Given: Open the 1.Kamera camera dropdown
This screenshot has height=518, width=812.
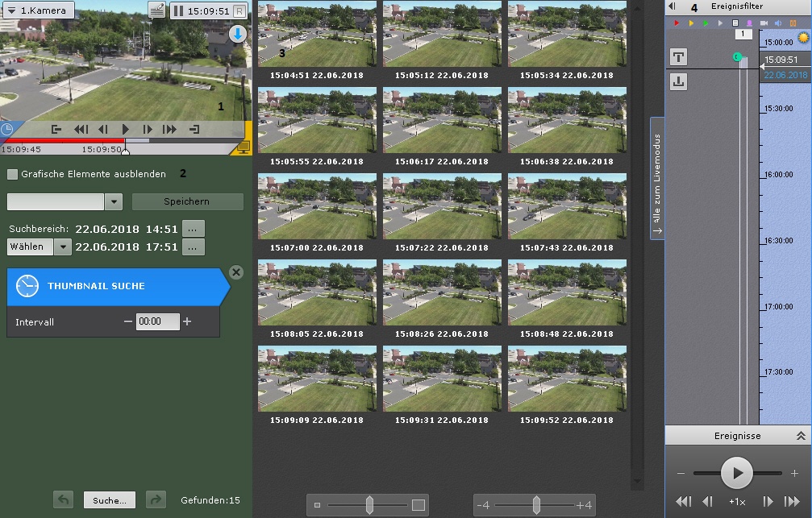Looking at the screenshot, I should 38,10.
